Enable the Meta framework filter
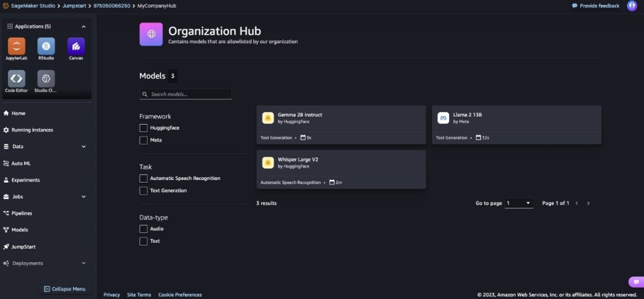Viewport: 644px width, 299px height. [x=143, y=140]
